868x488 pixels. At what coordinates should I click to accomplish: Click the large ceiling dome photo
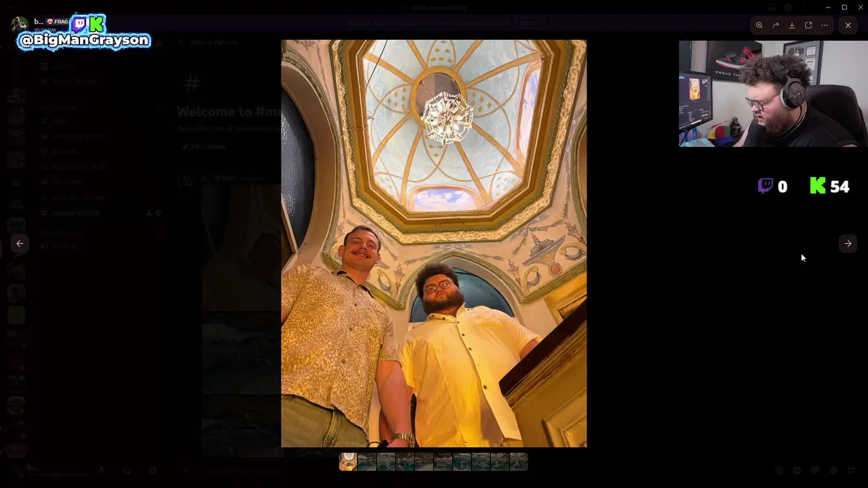(x=434, y=243)
